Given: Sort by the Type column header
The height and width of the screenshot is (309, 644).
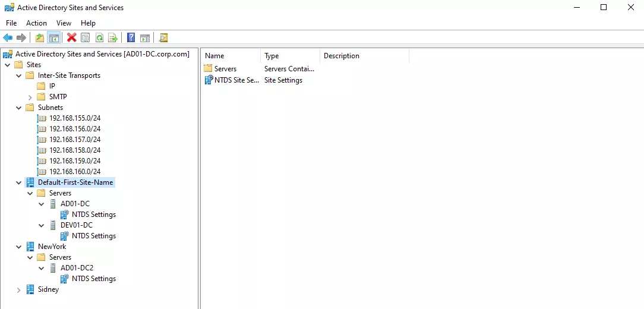Looking at the screenshot, I should coord(290,56).
